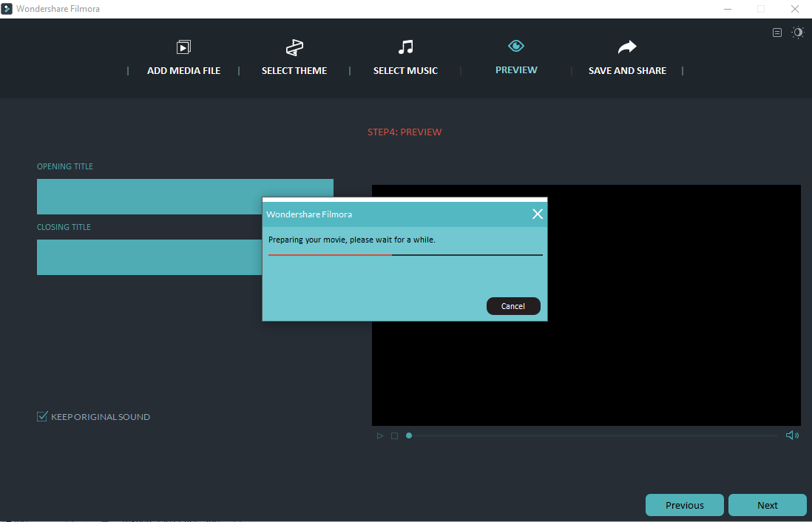812x522 pixels.
Task: Switch to the SELECT THEME tab
Action: coord(294,70)
